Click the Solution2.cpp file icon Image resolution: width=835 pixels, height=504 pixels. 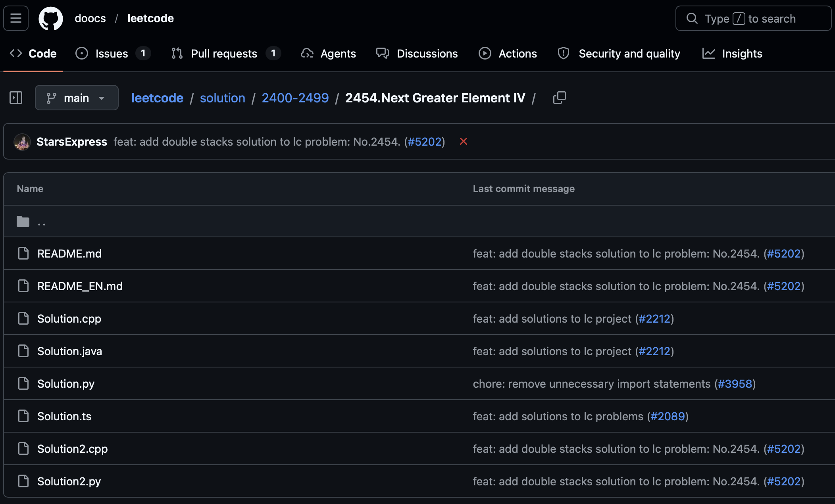point(23,448)
